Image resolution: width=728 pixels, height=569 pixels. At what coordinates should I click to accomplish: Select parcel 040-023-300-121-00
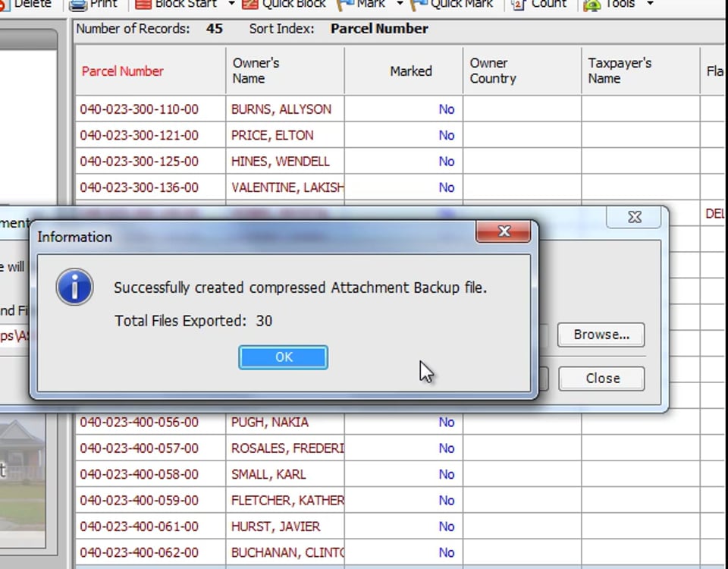tap(140, 135)
